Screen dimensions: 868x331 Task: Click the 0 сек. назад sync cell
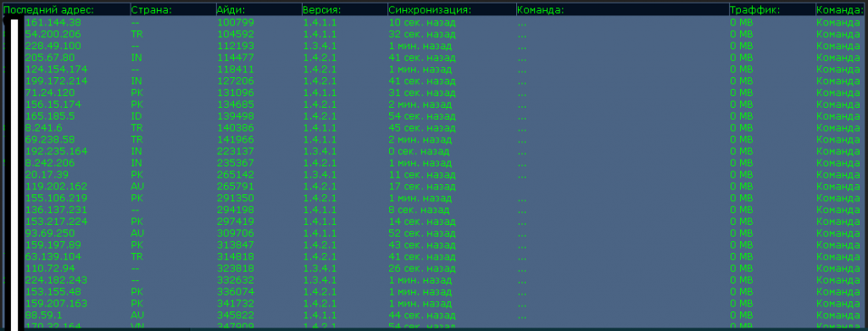tap(419, 151)
